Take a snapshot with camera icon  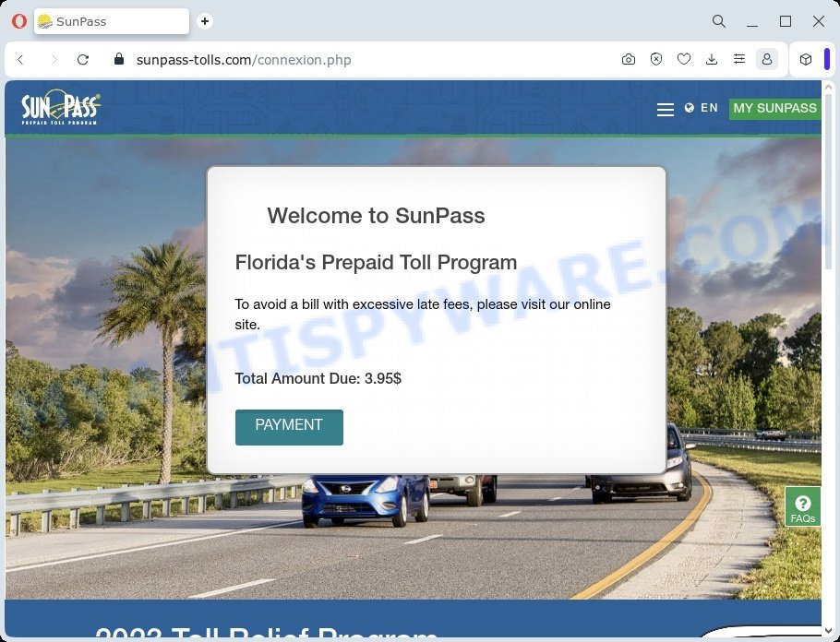pos(629,59)
